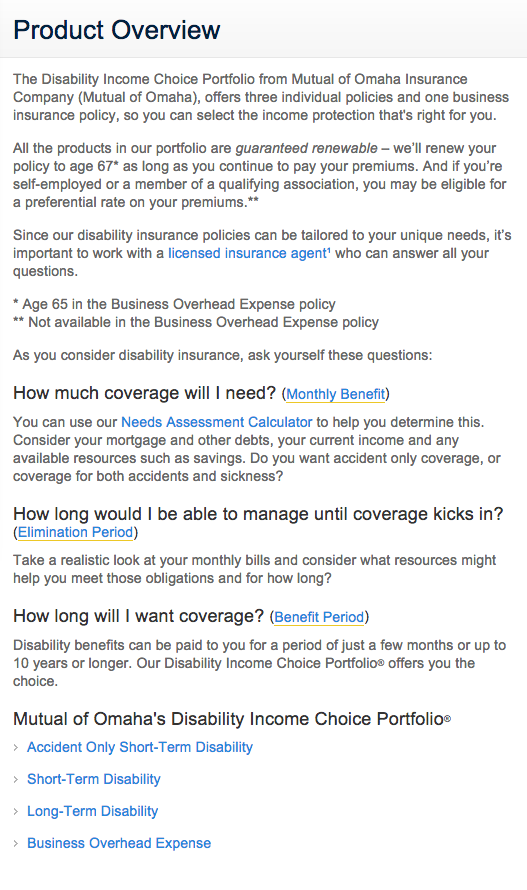The width and height of the screenshot is (527, 890).
Task: Click chevron arrow next to Long-Term Disability
Action: pyautogui.click(x=16, y=812)
